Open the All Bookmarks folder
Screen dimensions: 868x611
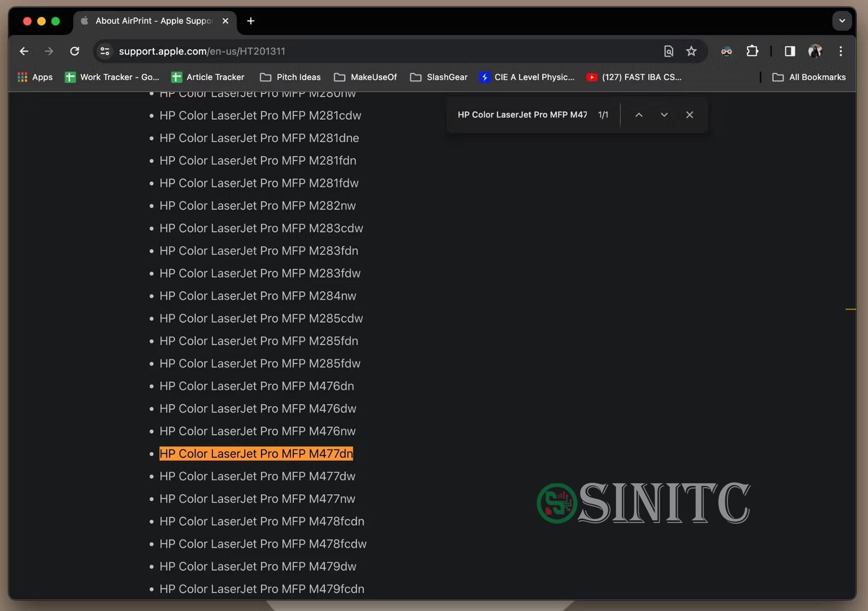809,77
